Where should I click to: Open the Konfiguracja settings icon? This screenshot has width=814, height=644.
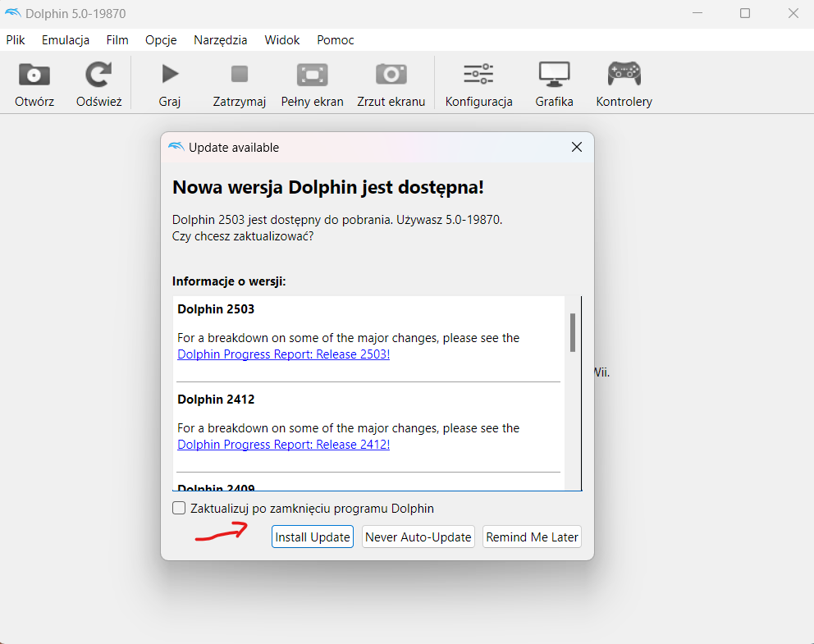pos(478,74)
